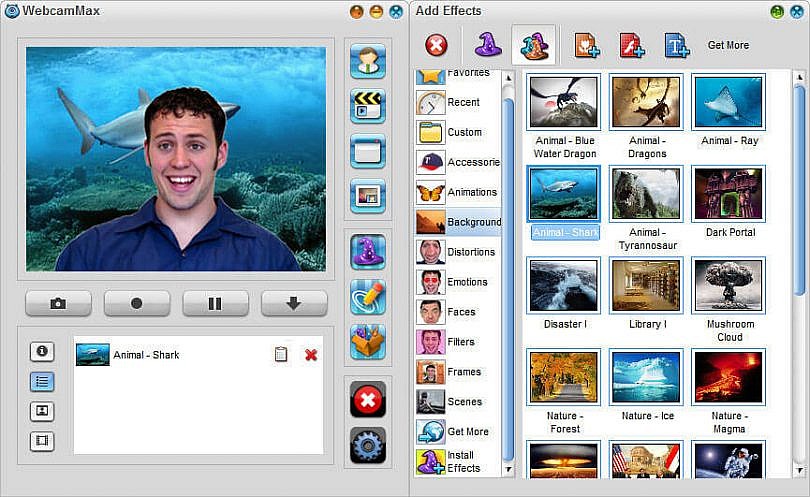Switch to the list view of effects

pos(42,381)
